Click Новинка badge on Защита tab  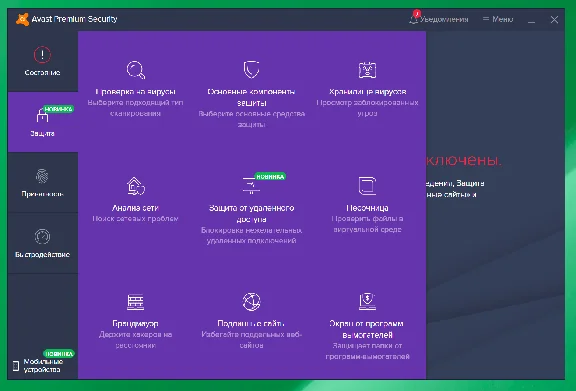tap(58, 109)
